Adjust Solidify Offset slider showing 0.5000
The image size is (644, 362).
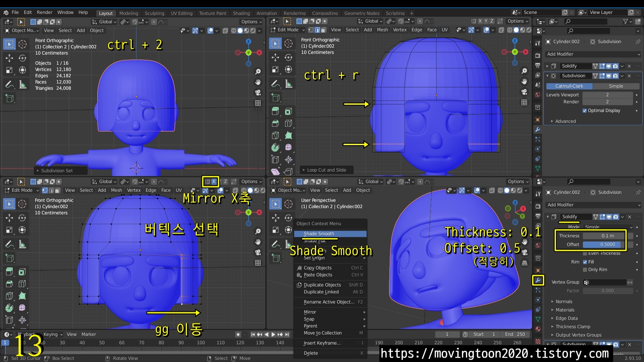pyautogui.click(x=607, y=245)
